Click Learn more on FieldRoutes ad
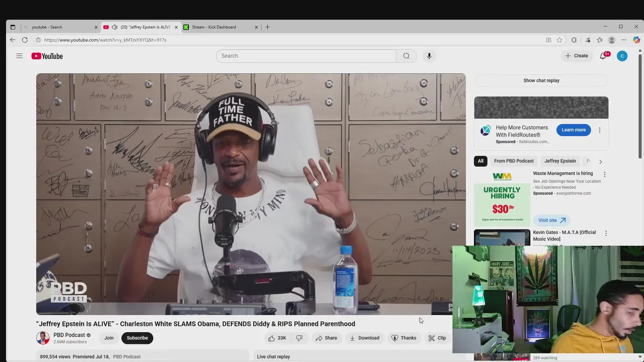Viewport: 644px width, 362px height. 574,130
